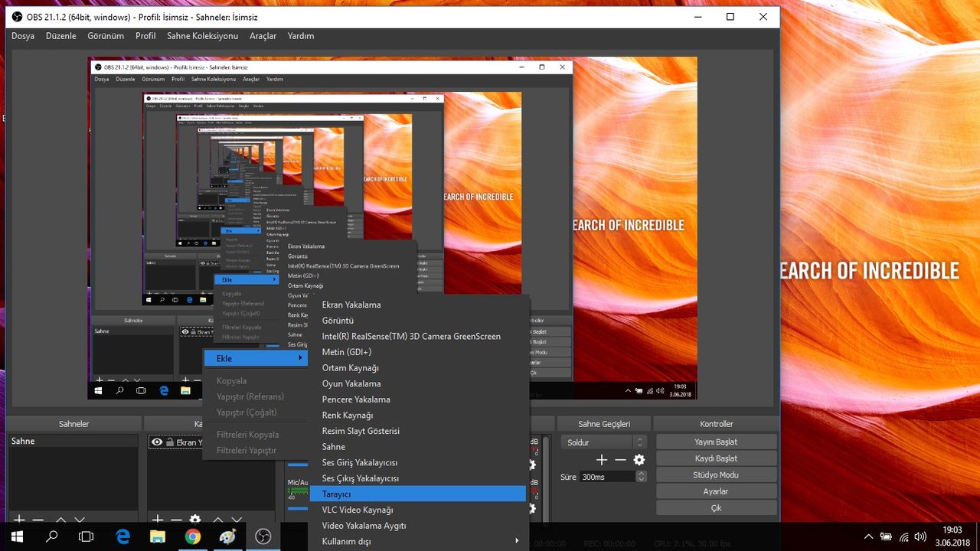Toggle the lock icon on the Ekran source
The height and width of the screenshot is (551, 980).
pyautogui.click(x=170, y=442)
